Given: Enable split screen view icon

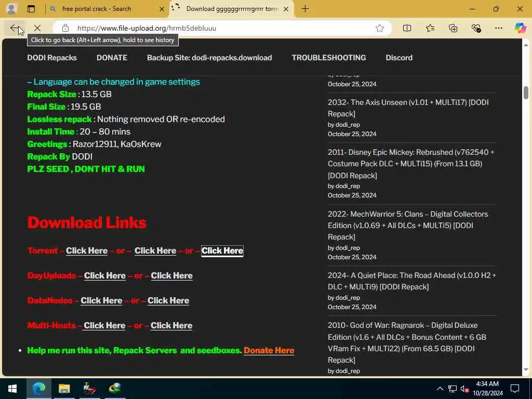Looking at the screenshot, I should 407,28.
